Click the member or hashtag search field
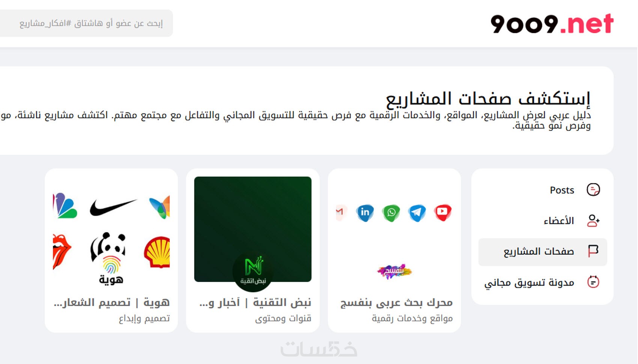 [86, 23]
